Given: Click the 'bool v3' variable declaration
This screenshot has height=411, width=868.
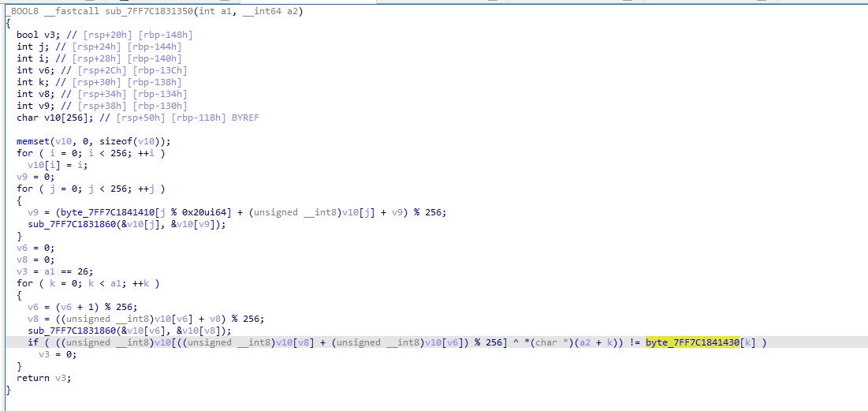Looking at the screenshot, I should [32, 35].
